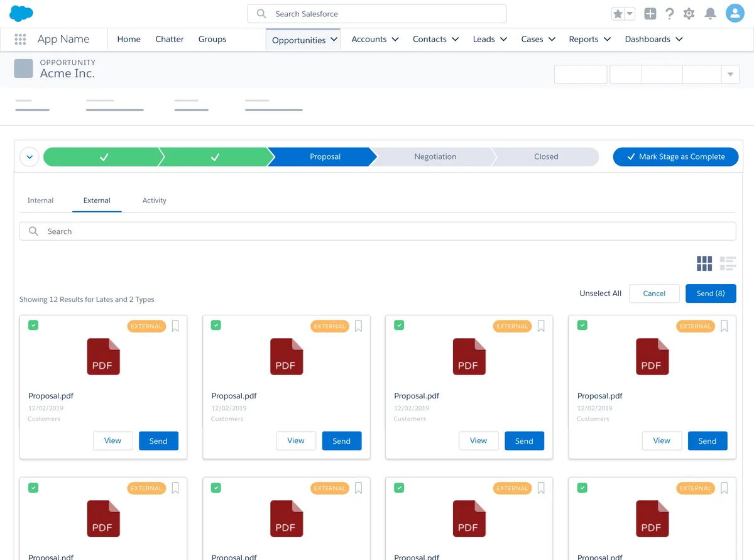
Task: Bookmark the fourth card in the bottom row
Action: point(724,488)
